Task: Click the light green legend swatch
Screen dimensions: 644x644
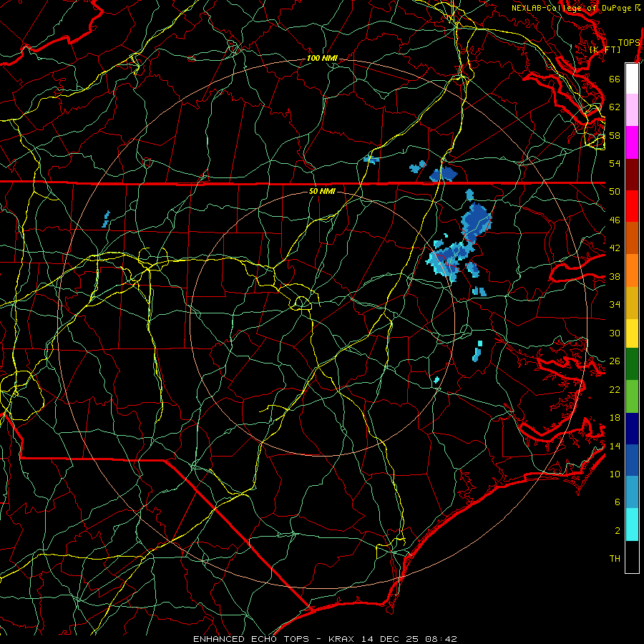Action: point(632,396)
